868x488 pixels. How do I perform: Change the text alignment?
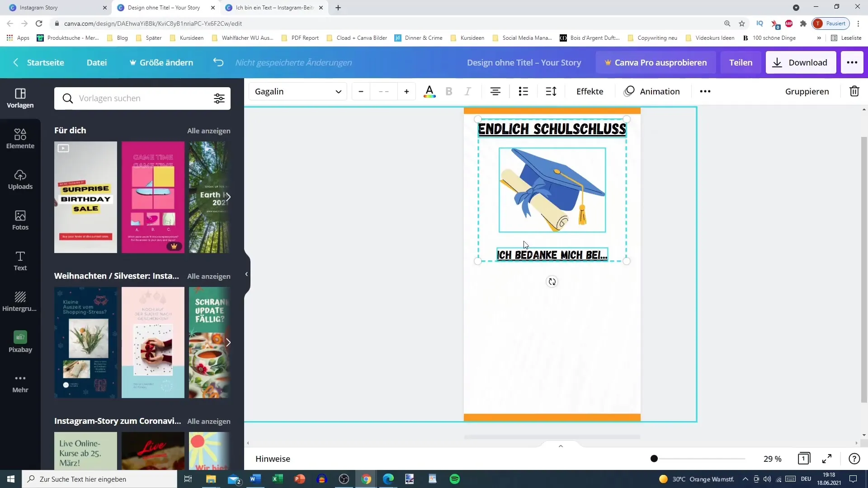pos(495,91)
